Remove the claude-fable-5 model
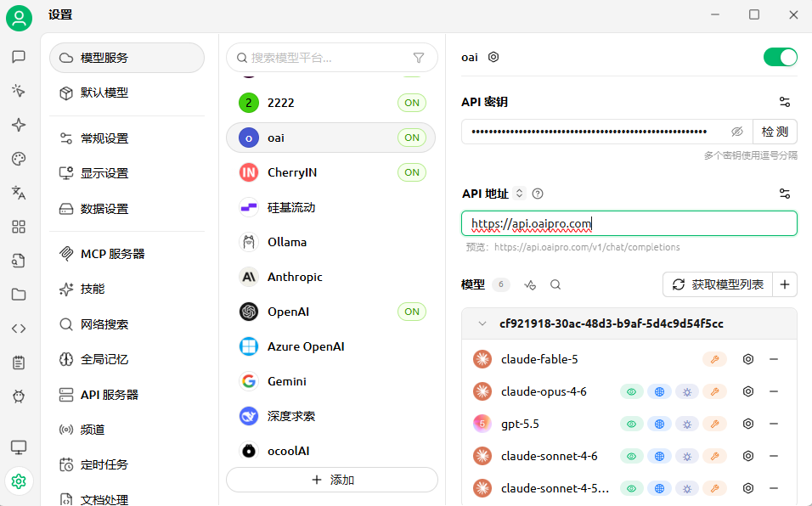The width and height of the screenshot is (812, 506). (x=774, y=359)
